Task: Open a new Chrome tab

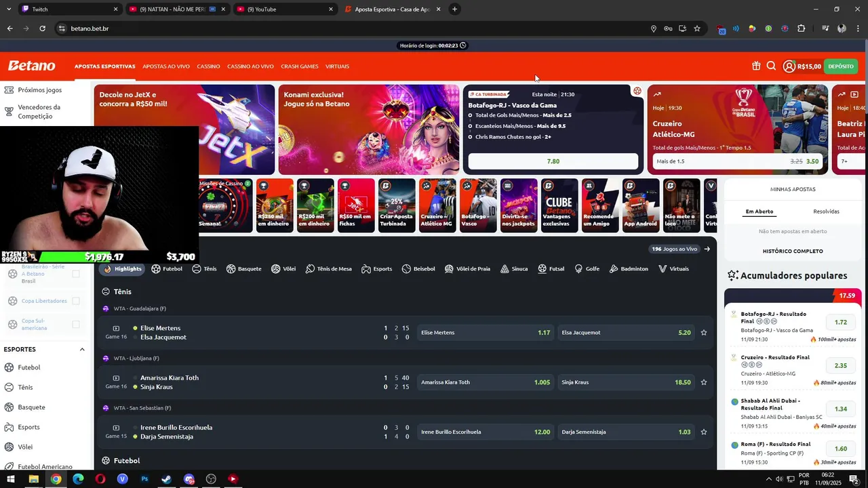Action: pos(454,9)
